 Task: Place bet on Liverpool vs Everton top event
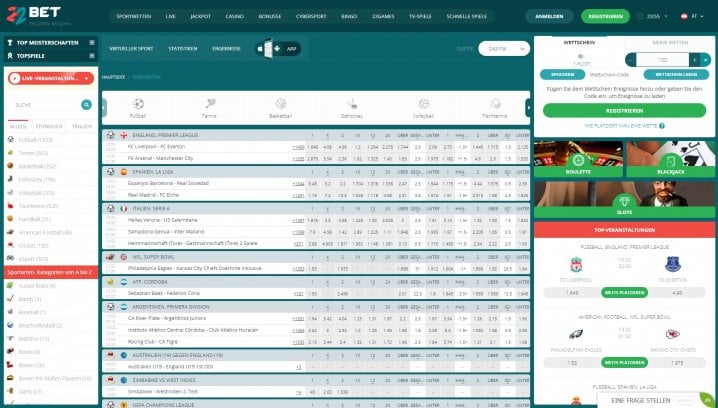coord(625,293)
